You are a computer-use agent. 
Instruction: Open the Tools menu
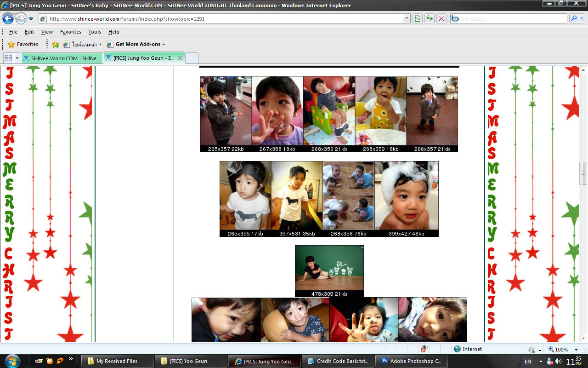(x=95, y=32)
